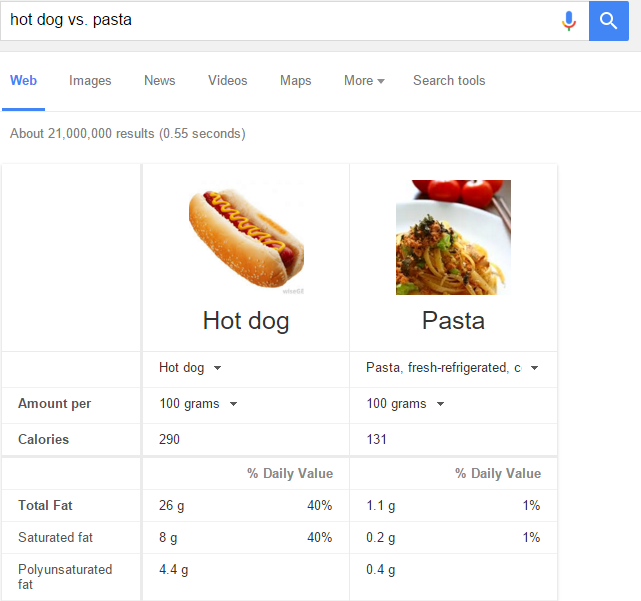Click the blue magnifier search button
Image resolution: width=641 pixels, height=601 pixels.
pyautogui.click(x=608, y=21)
